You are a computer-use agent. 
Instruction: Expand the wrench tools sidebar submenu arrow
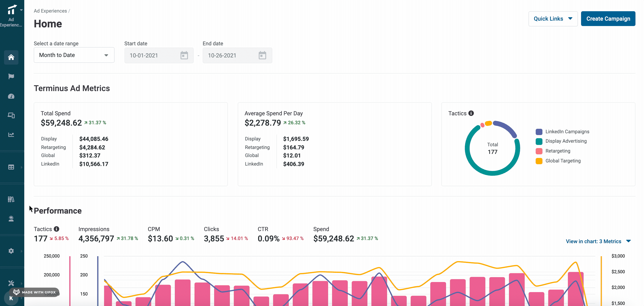[22, 283]
